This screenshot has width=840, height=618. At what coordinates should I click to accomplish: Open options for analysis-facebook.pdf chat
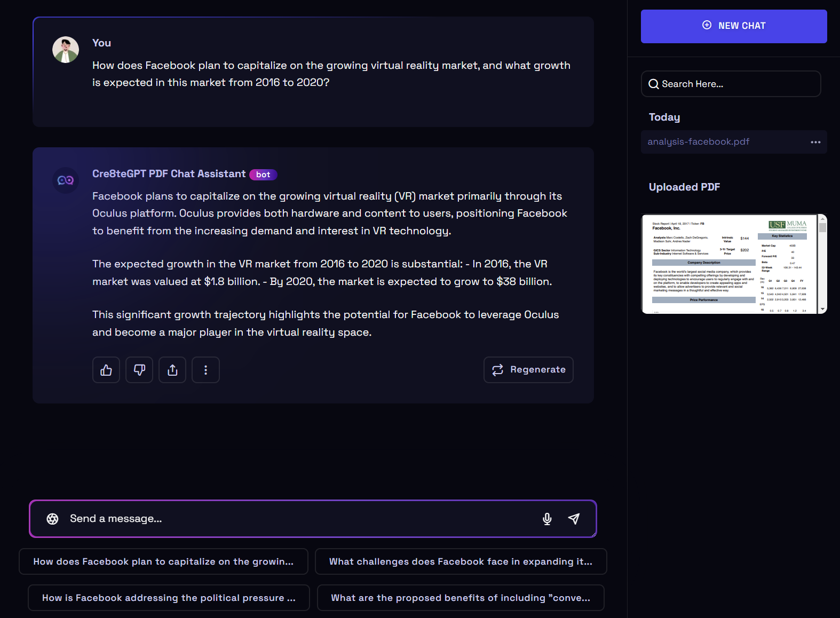coord(815,142)
